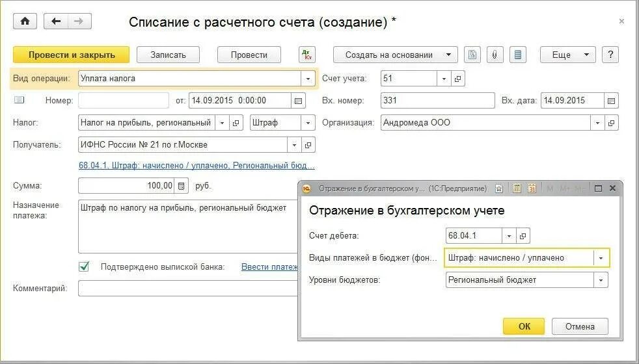Viewport: 639px width, 364px height.
Task: Show Дт/Кт accounting entries icon
Action: [307, 55]
